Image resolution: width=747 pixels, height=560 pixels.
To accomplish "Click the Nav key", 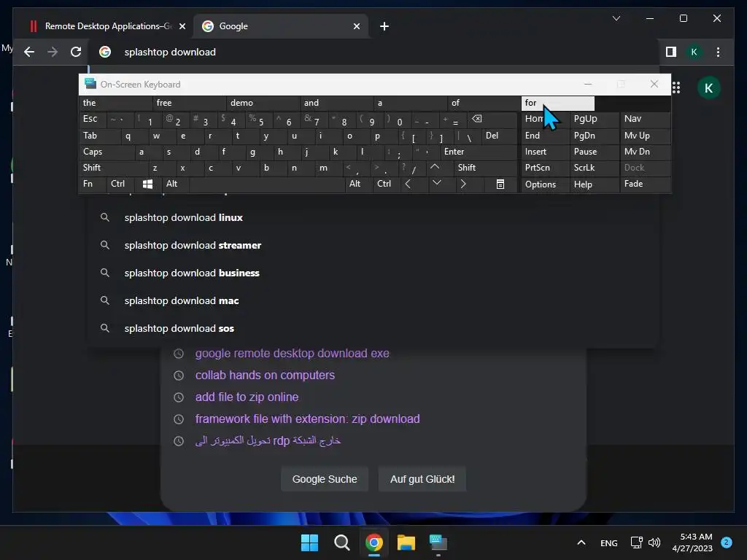I will 645,119.
